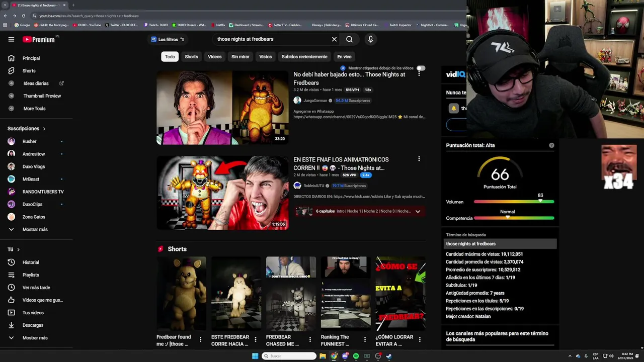Image resolution: width=644 pixels, height=362 pixels.
Task: Open the YouTube hamburger guide menu
Action: click(x=11, y=39)
